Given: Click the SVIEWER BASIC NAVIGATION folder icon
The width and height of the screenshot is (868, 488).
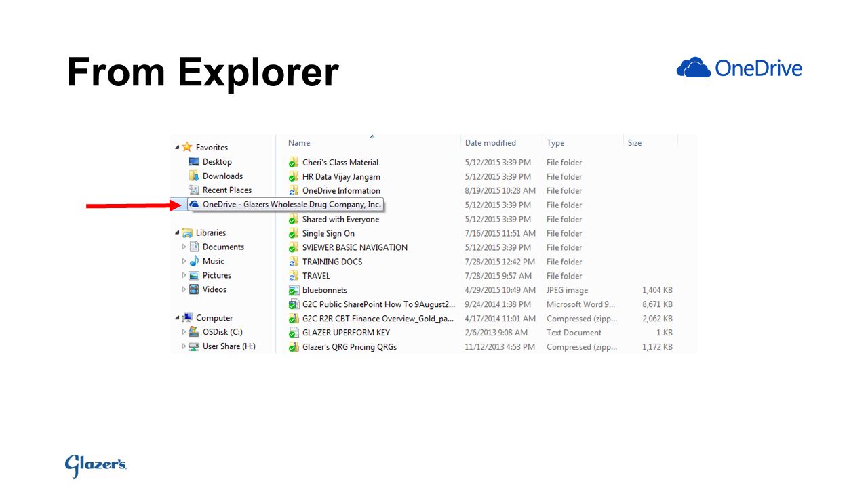Looking at the screenshot, I should [x=294, y=247].
